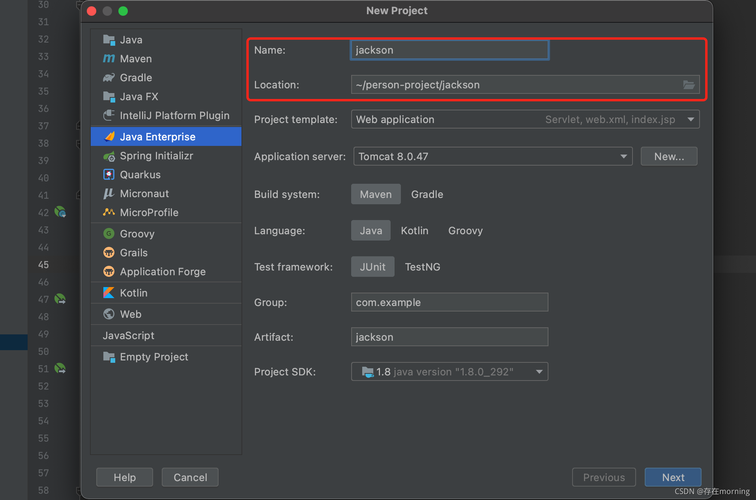Click the Maven icon in project type list
Viewport: 756px width, 500px height.
[x=109, y=59]
